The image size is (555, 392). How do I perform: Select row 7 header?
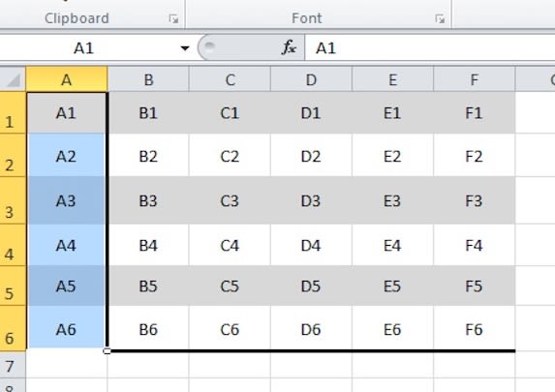[13, 365]
